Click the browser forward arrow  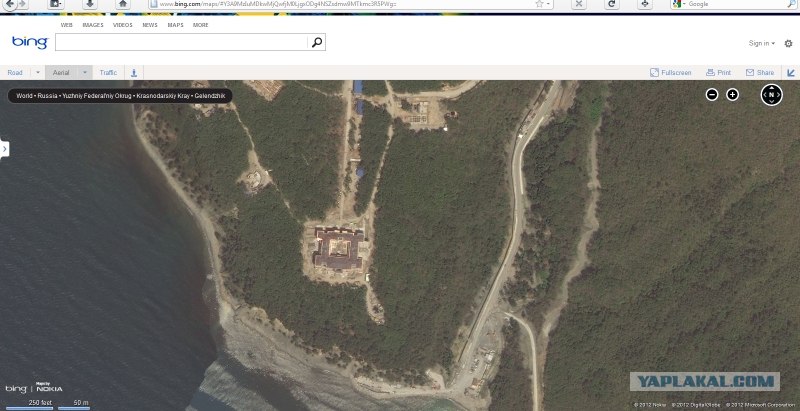coord(22,4)
